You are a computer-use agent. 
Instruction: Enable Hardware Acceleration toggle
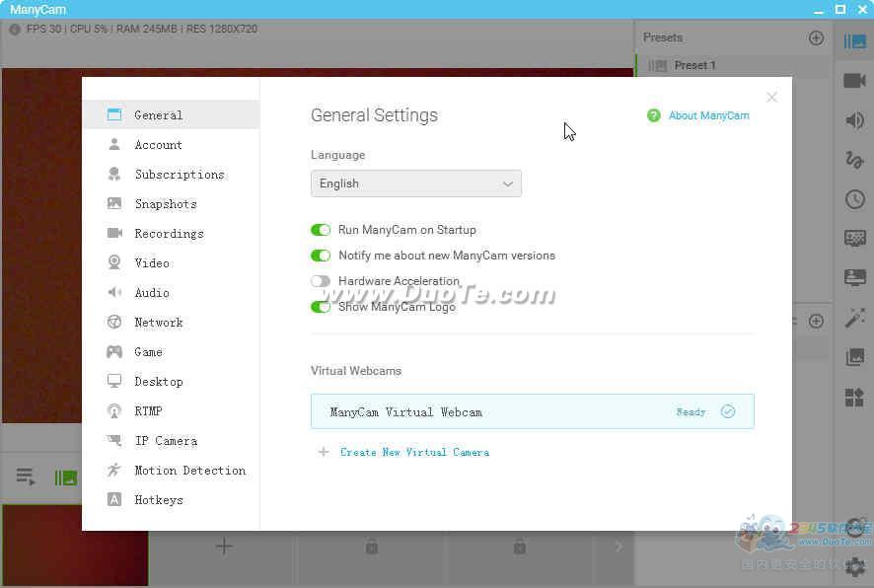[321, 281]
